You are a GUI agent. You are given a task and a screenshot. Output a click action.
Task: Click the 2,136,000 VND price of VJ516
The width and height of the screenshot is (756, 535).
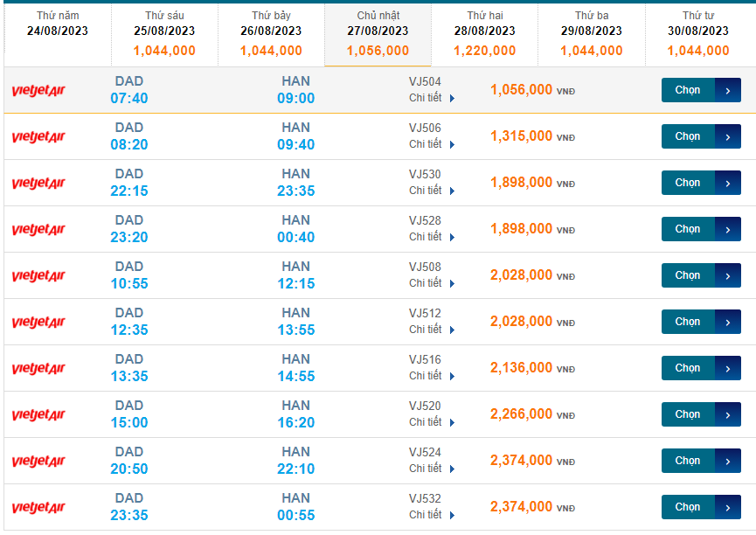522,368
